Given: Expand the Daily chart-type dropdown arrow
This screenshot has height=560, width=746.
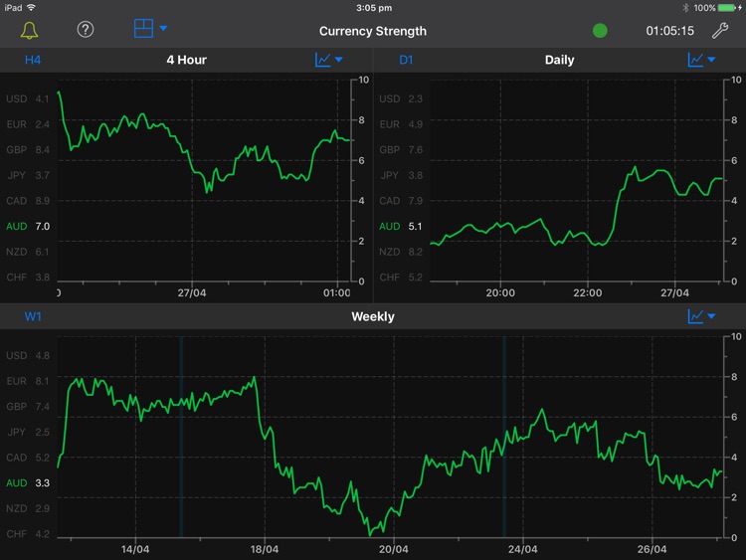Looking at the screenshot, I should (711, 60).
